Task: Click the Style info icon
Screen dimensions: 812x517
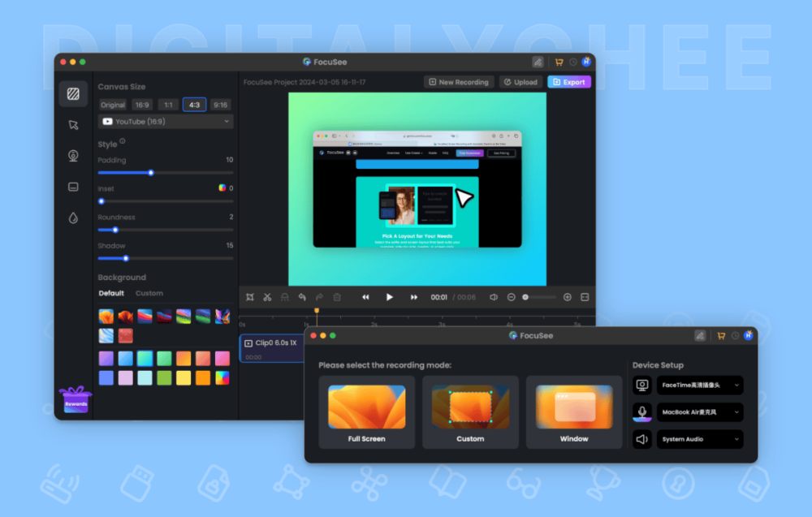Action: tap(123, 141)
